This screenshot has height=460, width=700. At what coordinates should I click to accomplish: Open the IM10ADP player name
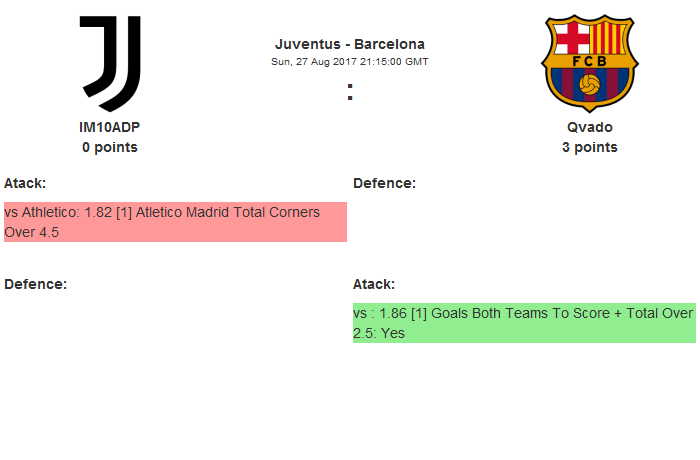[110, 128]
